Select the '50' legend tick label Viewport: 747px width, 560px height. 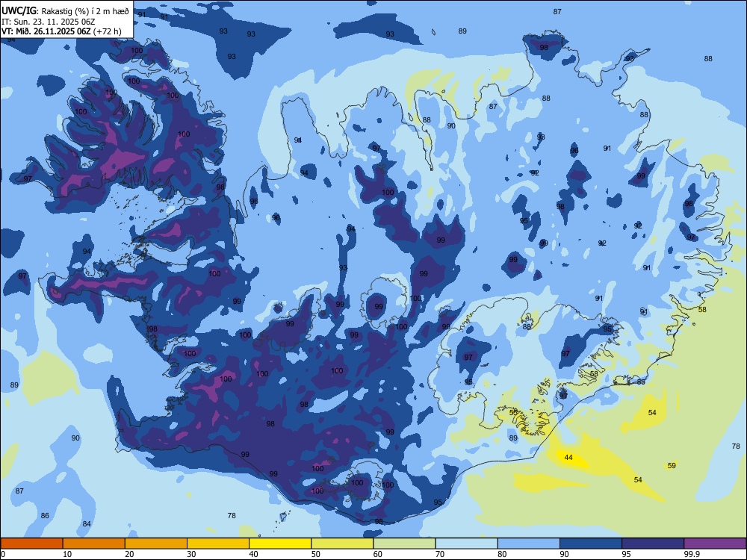tap(315, 554)
